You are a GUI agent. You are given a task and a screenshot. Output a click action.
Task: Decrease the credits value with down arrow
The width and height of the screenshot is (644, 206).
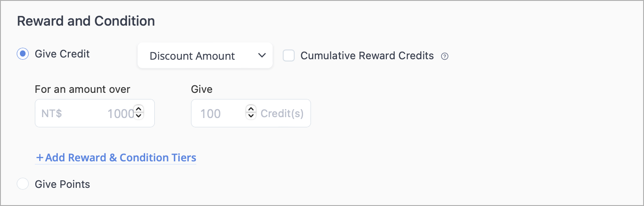251,116
